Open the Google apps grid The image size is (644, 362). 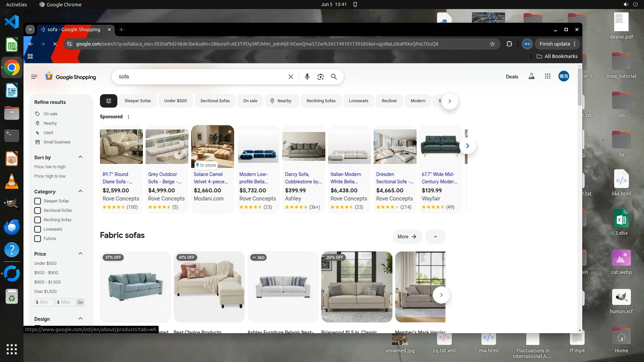click(x=548, y=76)
